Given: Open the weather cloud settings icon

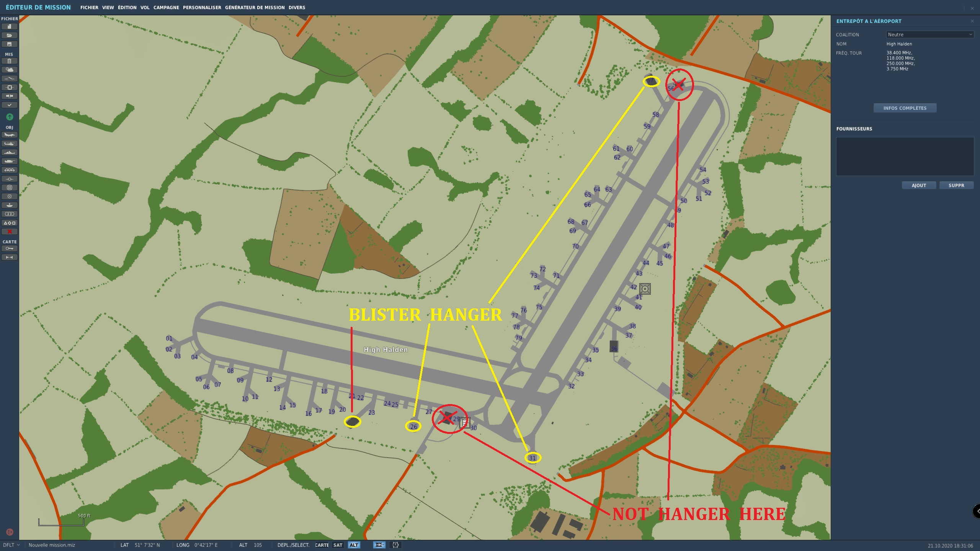Looking at the screenshot, I should pos(10,70).
